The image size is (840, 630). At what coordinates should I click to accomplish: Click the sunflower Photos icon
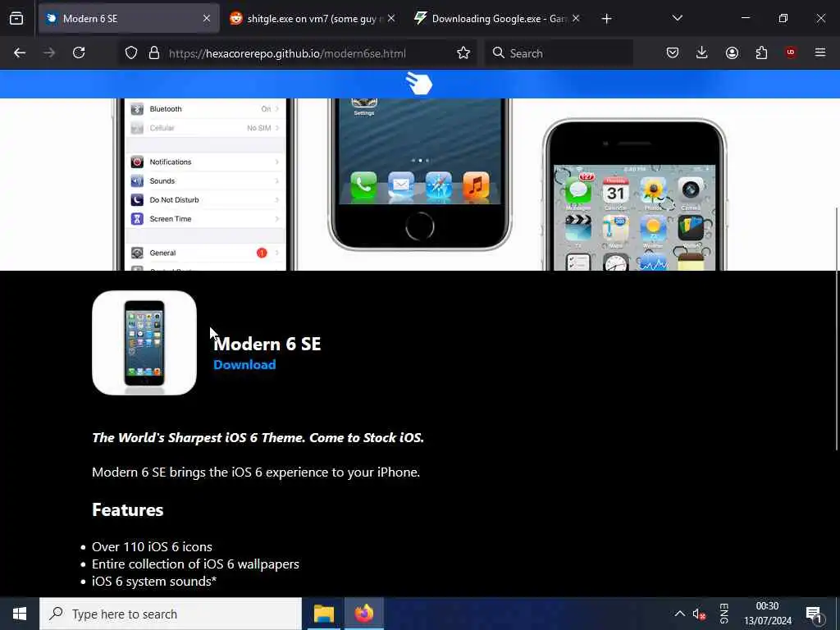(x=653, y=189)
